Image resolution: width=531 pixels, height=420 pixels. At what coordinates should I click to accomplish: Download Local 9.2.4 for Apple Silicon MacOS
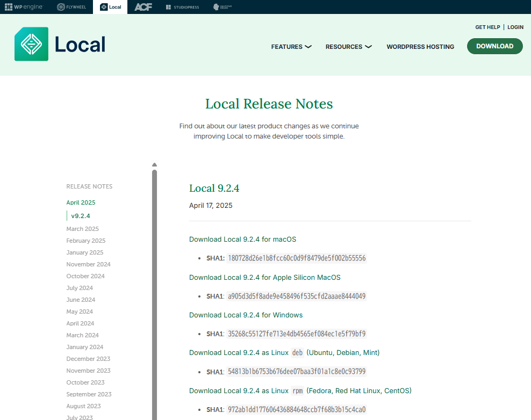click(x=265, y=278)
